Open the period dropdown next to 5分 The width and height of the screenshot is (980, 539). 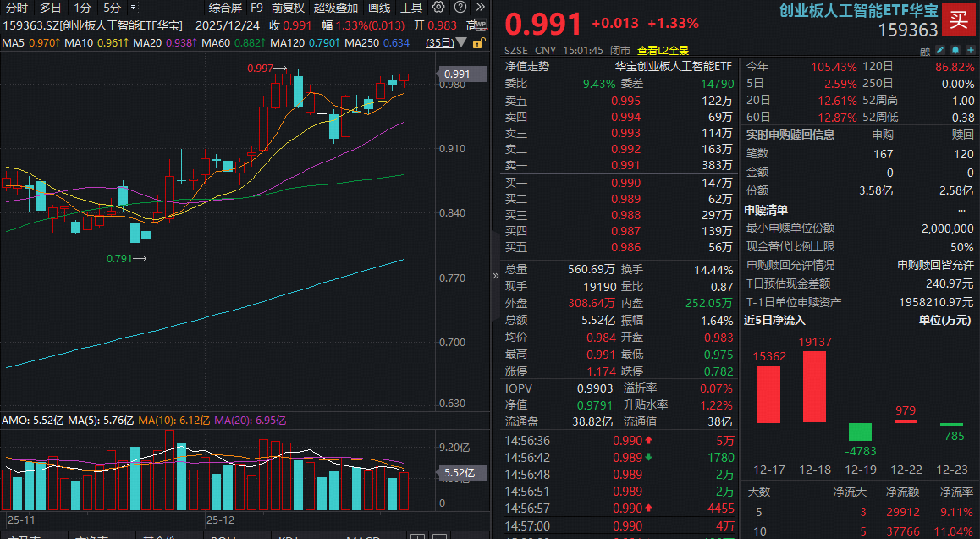[x=134, y=8]
